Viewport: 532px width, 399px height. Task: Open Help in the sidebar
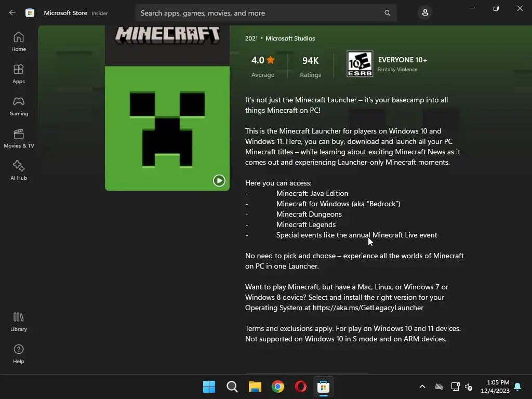[19, 354]
